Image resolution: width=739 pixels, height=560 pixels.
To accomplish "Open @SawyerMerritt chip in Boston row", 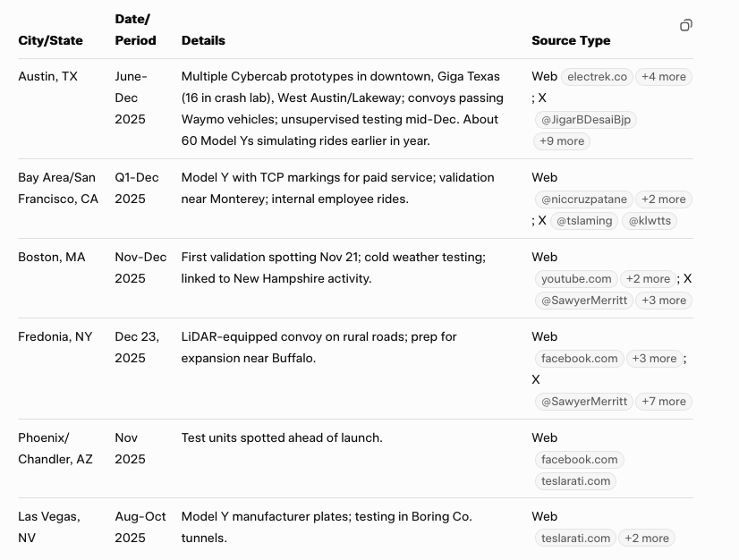I will (x=584, y=301).
